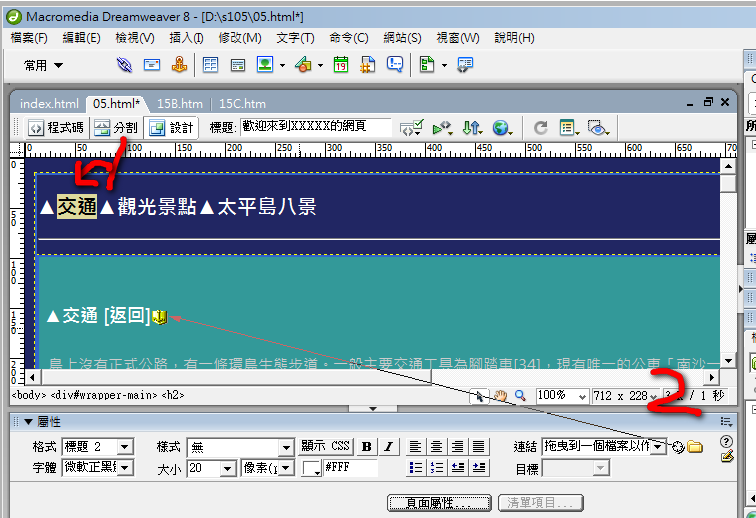Open the 修改(M) menu
The height and width of the screenshot is (518, 756).
(240, 38)
